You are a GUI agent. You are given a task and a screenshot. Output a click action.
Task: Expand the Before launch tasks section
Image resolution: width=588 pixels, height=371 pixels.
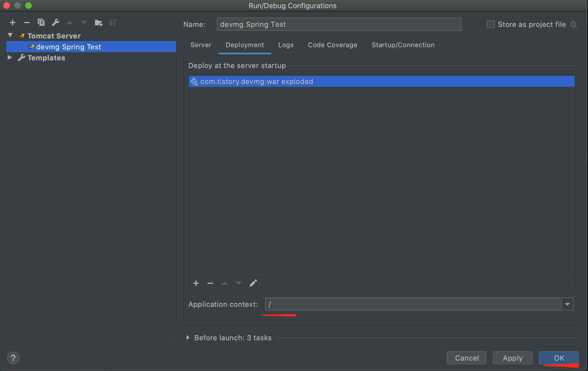tap(188, 338)
